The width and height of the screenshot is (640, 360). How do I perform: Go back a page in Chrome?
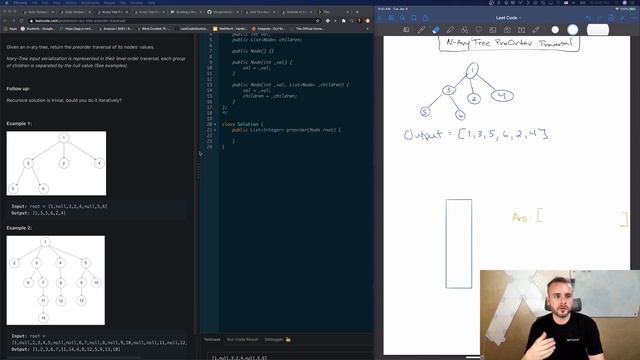click(x=5, y=21)
